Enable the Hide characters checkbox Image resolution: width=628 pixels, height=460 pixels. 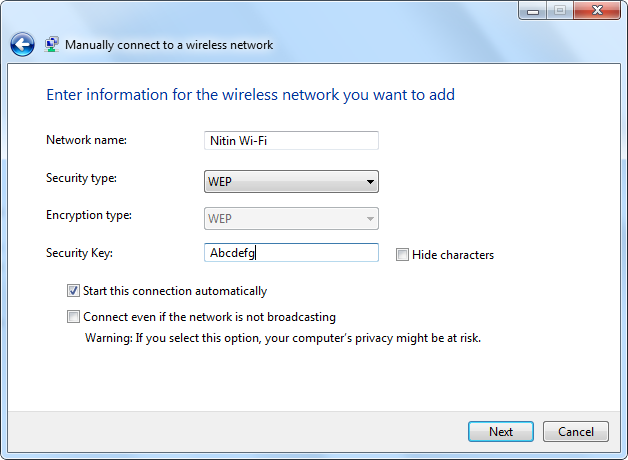pyautogui.click(x=402, y=255)
